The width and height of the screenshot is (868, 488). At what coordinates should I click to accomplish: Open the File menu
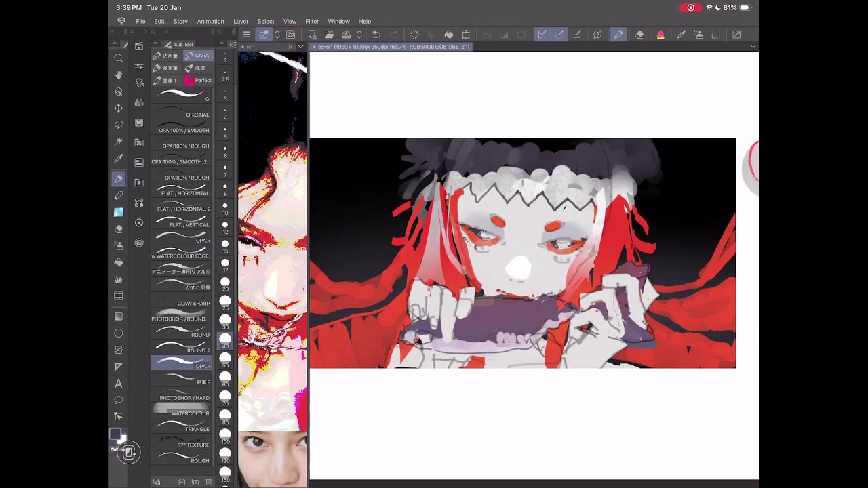coord(140,22)
